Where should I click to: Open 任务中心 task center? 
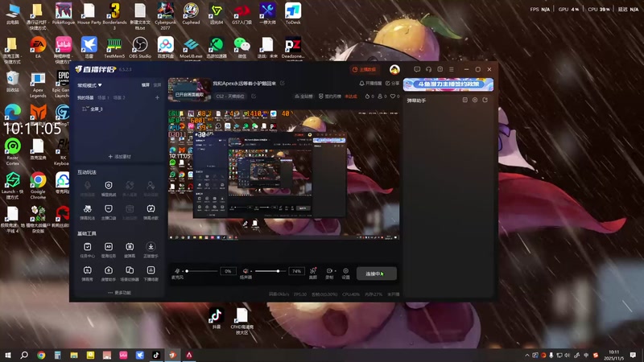[88, 250]
